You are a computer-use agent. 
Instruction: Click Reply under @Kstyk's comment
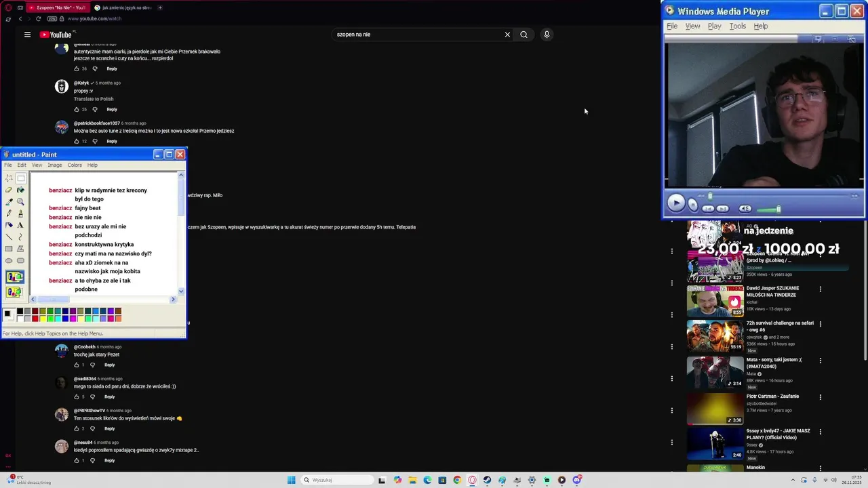[112, 109]
